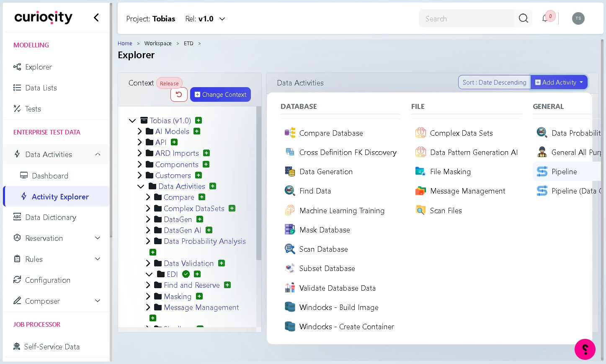606x364 pixels.
Task: Collapse the Data Activities tree folder chevron
Action: pyautogui.click(x=141, y=186)
